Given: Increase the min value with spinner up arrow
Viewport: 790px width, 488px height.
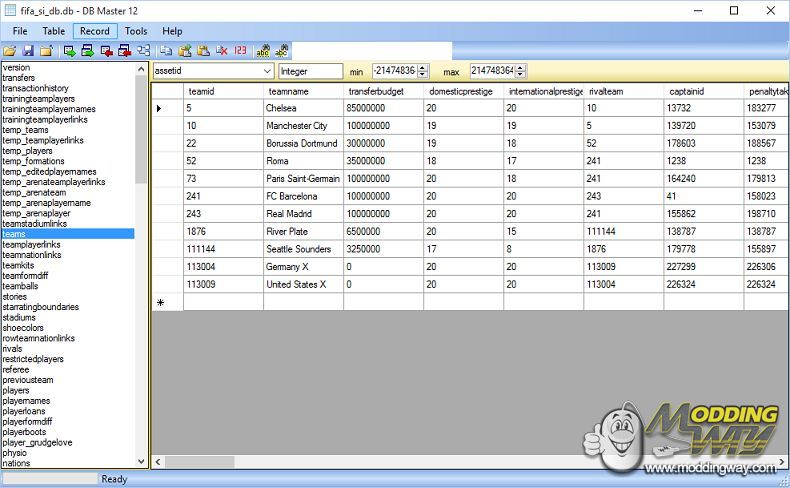Looking at the screenshot, I should point(423,68).
